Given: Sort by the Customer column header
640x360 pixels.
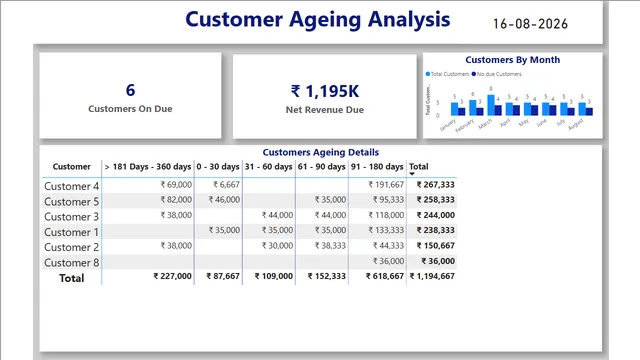Looking at the screenshot, I should (71, 167).
